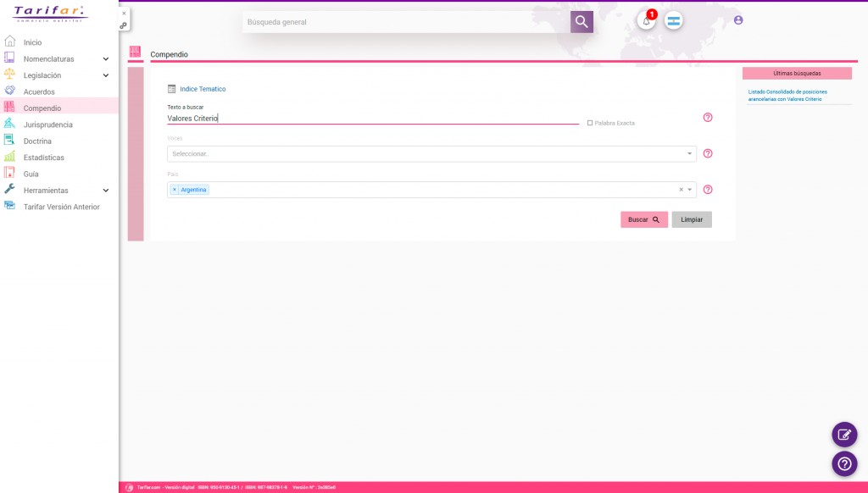Open Listado Consolidado recent search link
Image resolution: width=868 pixels, height=493 pixels.
pyautogui.click(x=787, y=95)
